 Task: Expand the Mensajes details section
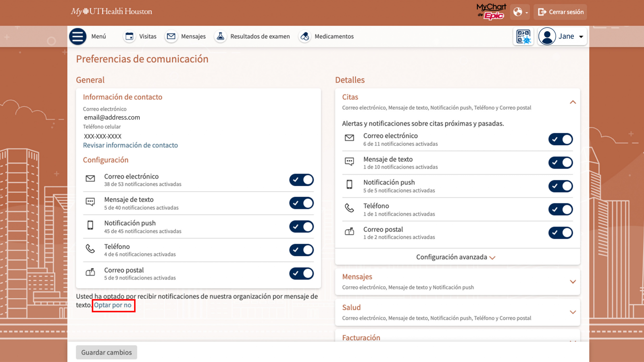pyautogui.click(x=573, y=282)
